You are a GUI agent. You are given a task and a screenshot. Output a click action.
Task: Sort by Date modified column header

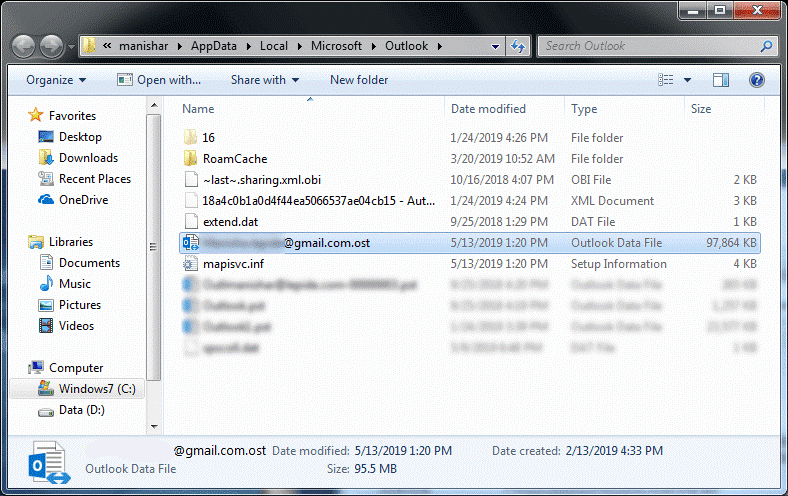point(488,109)
